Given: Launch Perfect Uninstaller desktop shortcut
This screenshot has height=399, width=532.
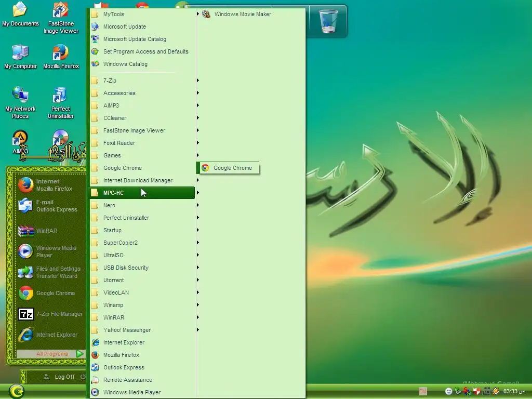Looking at the screenshot, I should (61, 103).
